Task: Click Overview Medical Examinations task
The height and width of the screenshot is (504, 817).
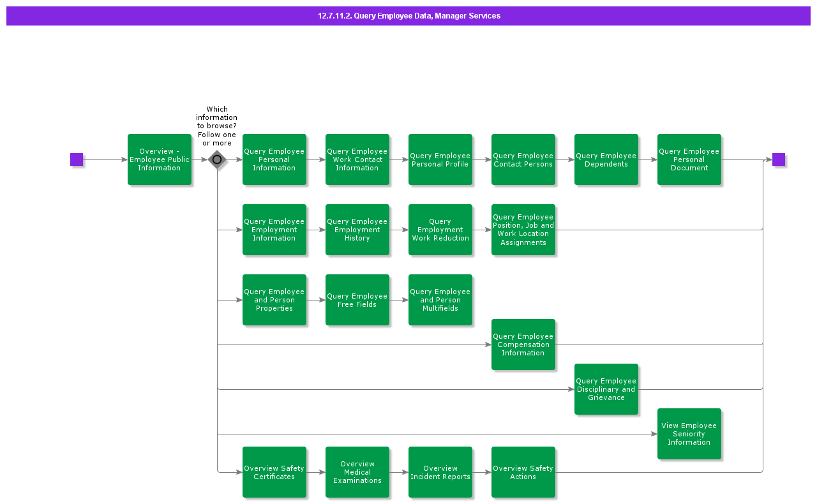Action: pyautogui.click(x=357, y=472)
